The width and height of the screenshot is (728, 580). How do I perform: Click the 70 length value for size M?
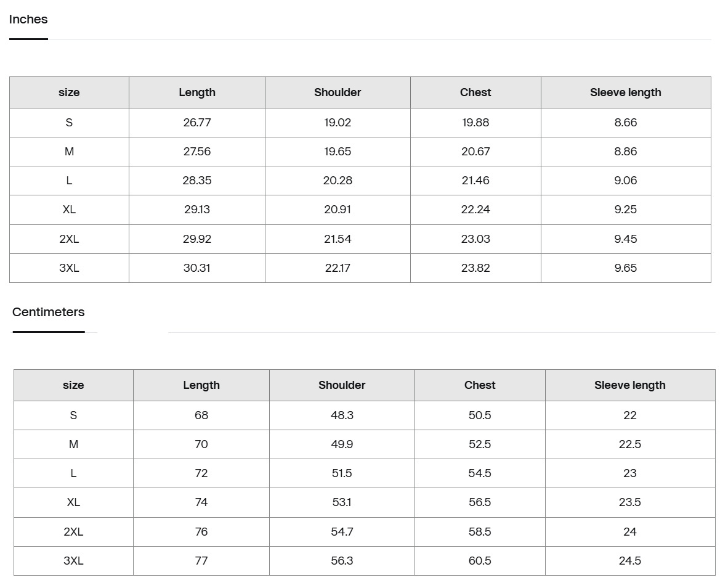(201, 444)
